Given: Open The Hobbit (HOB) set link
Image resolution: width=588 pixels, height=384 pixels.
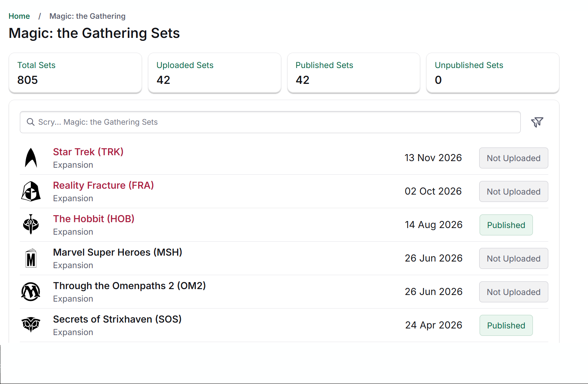Looking at the screenshot, I should click(94, 219).
